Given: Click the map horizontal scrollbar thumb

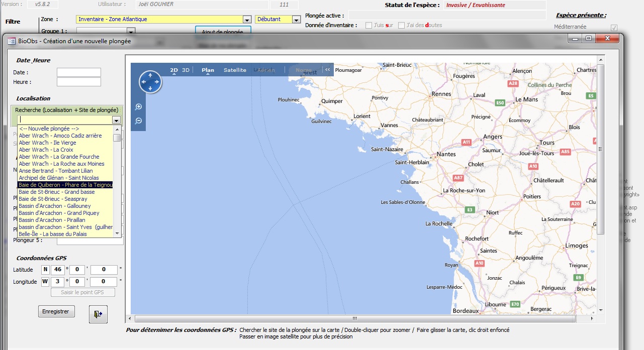Looking at the screenshot, I should coord(354,318).
